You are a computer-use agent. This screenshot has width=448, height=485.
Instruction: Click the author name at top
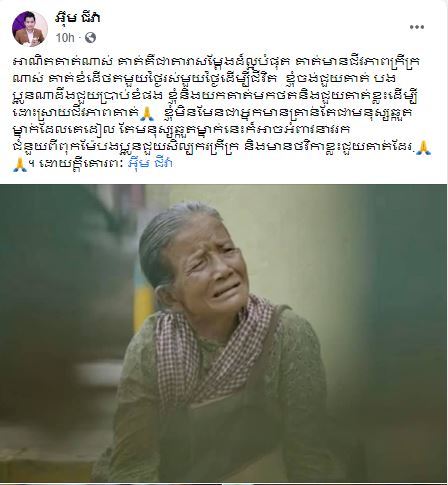click(x=78, y=18)
